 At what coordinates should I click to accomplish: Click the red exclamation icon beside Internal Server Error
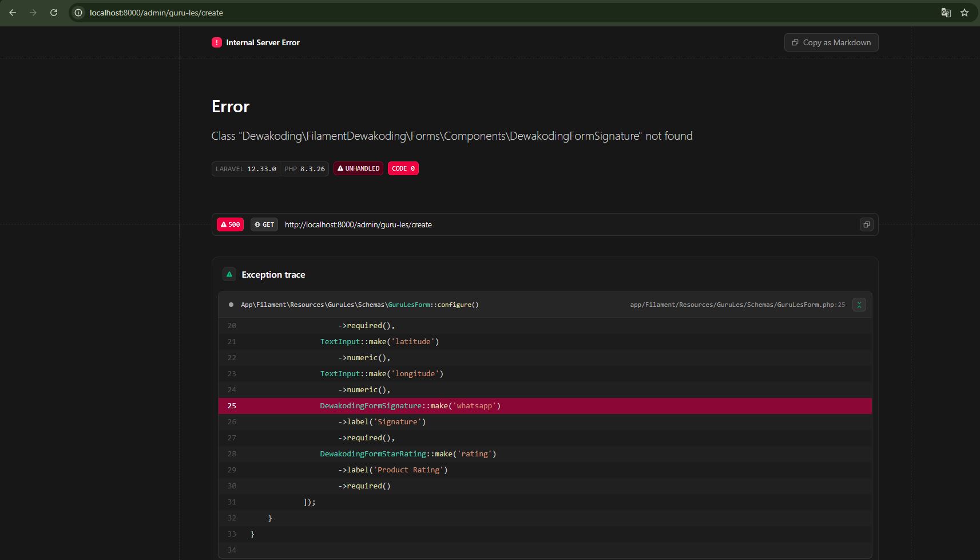tap(216, 42)
